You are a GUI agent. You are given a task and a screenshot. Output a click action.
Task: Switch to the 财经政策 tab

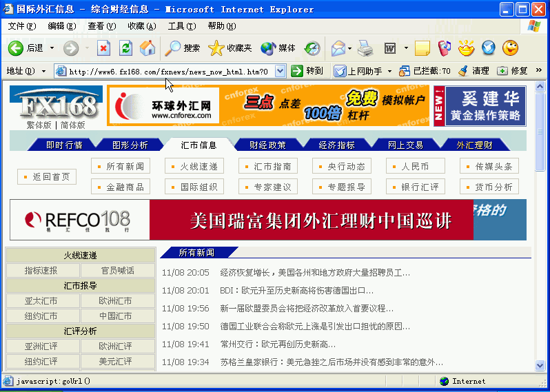pos(267,145)
